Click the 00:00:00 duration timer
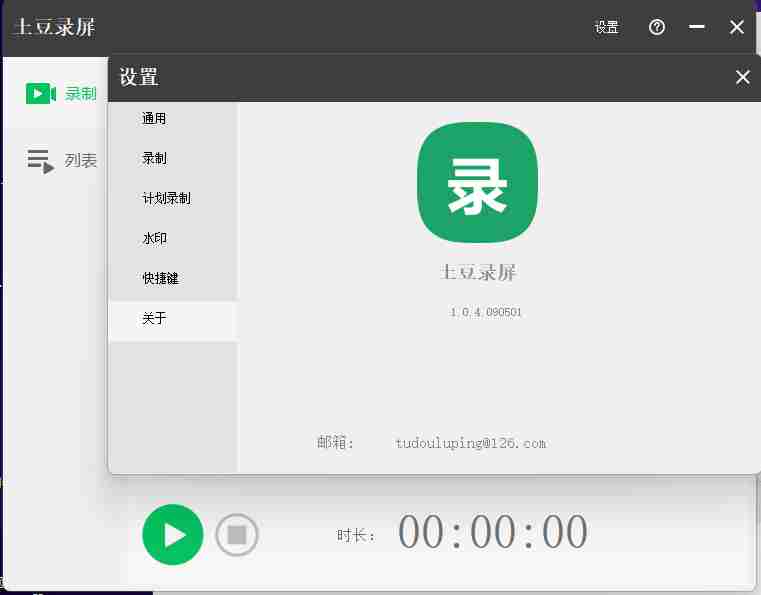 [x=493, y=534]
